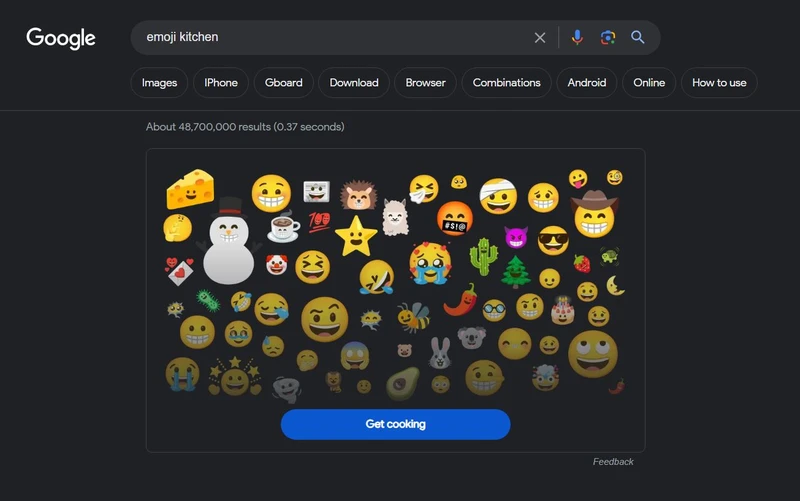
Task: Click the magnifier search icon
Action: tap(638, 37)
